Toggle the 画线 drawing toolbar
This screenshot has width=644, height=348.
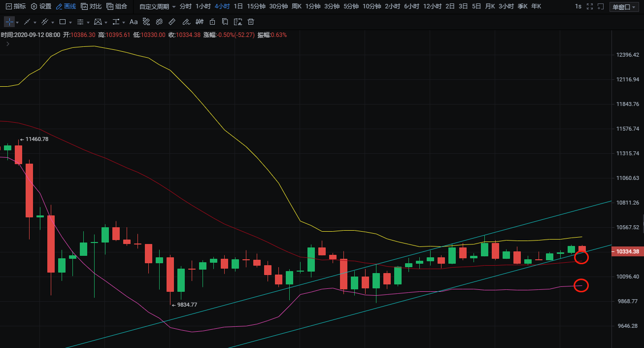(x=66, y=6)
